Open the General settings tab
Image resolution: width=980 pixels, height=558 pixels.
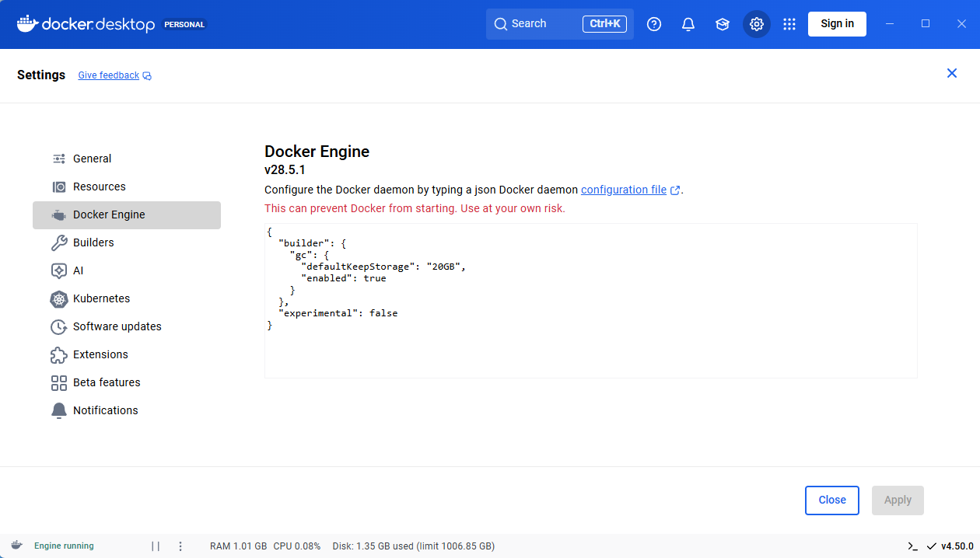tap(127, 159)
